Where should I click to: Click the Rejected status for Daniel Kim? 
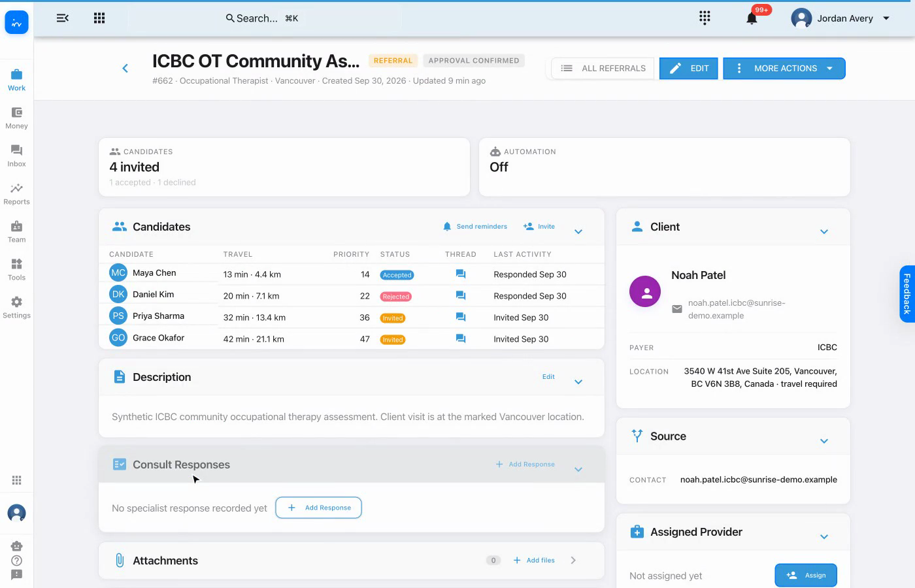[396, 297]
